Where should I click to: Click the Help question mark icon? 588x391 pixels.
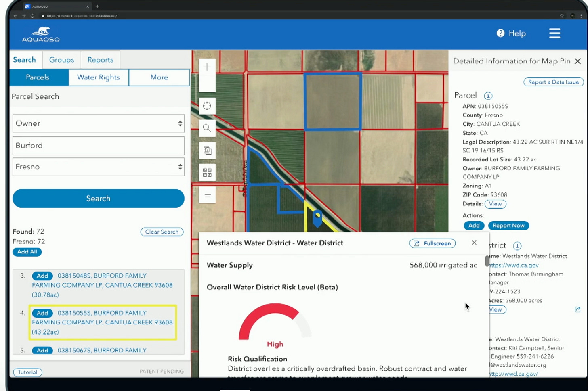click(x=500, y=33)
